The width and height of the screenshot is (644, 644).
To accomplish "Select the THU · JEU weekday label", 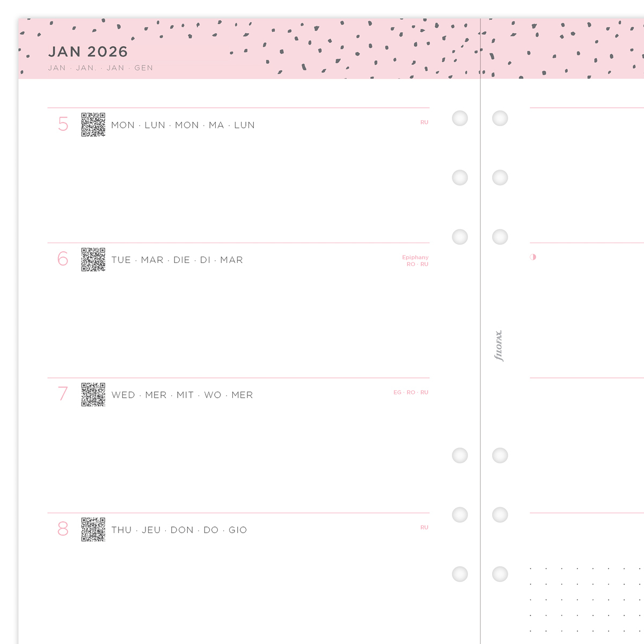I will coord(179,530).
